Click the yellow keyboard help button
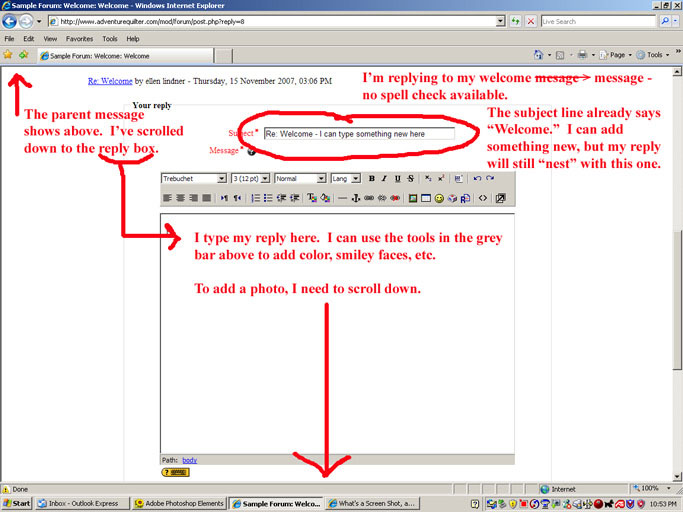683x512 pixels. [x=175, y=472]
